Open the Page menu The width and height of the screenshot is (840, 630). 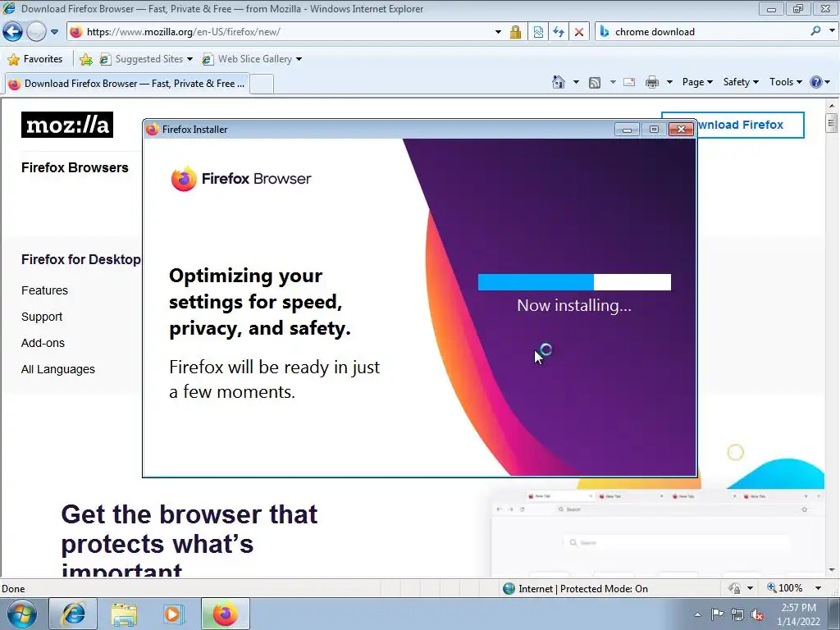pyautogui.click(x=697, y=82)
